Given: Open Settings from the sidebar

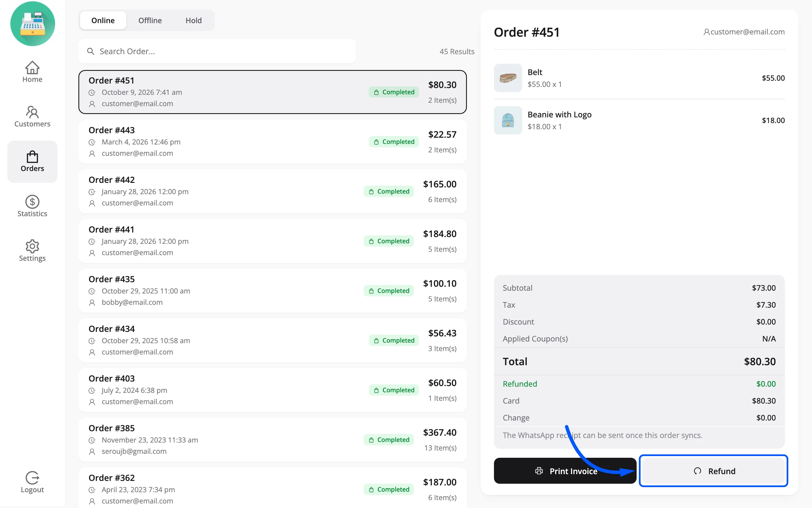Looking at the screenshot, I should 32,251.
